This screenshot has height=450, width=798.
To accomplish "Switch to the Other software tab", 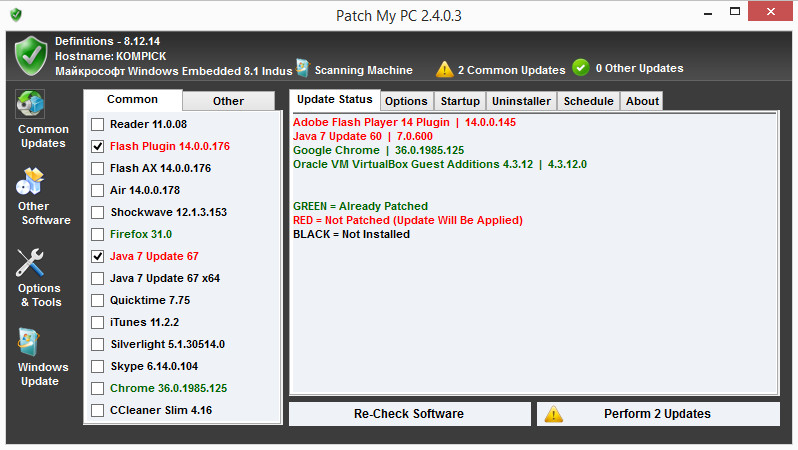I will coord(228,101).
